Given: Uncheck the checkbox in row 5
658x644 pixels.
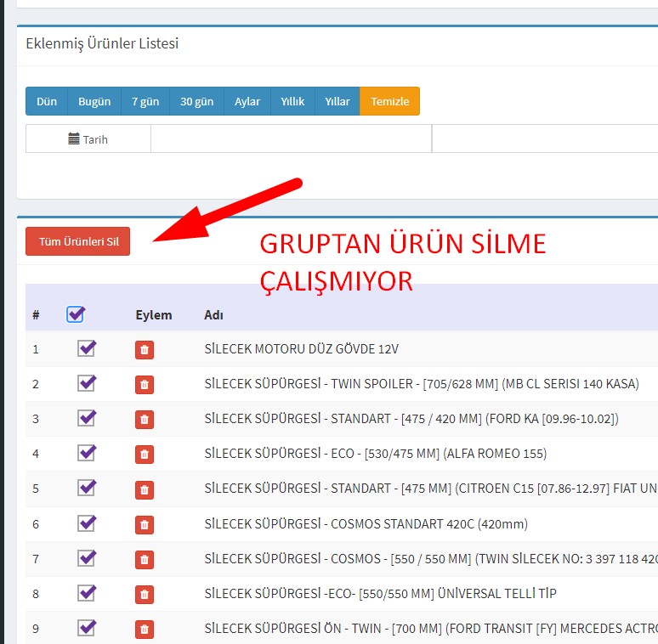Looking at the screenshot, I should [87, 488].
